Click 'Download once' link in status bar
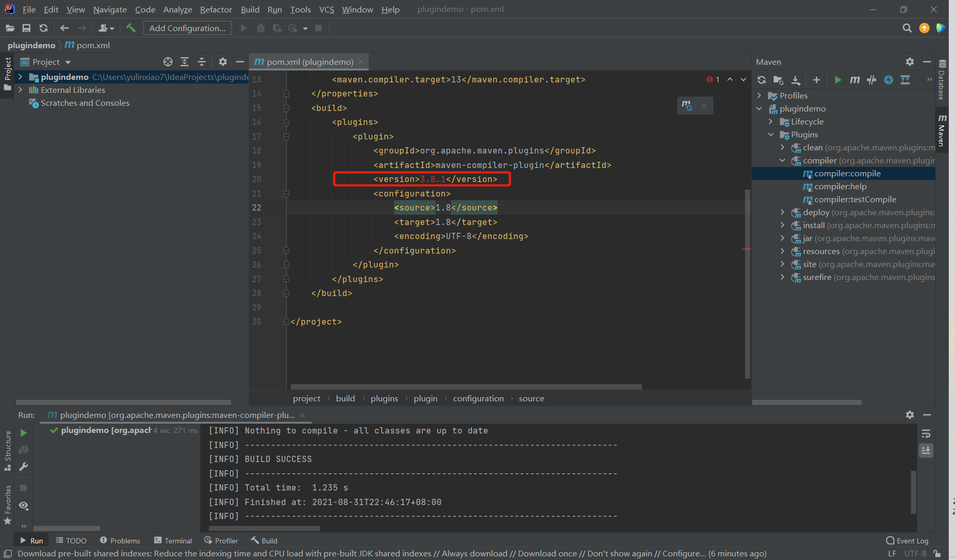Image resolution: width=955 pixels, height=560 pixels. click(547, 553)
